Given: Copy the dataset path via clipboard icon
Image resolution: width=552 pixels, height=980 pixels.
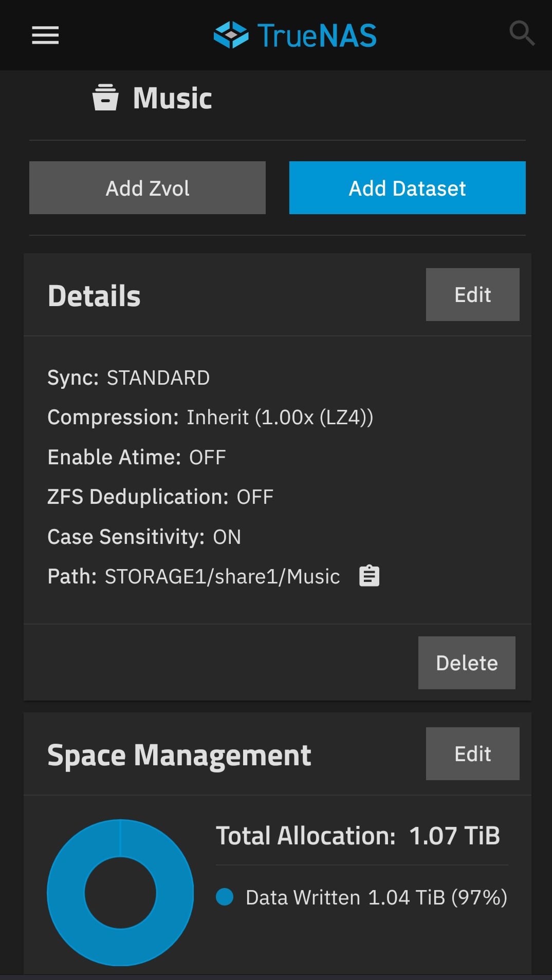Looking at the screenshot, I should 369,576.
